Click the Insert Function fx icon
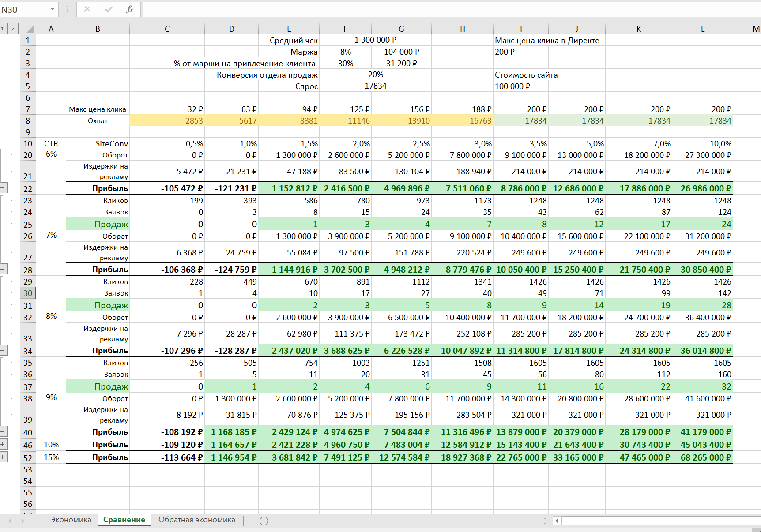The height and width of the screenshot is (532, 761). click(x=129, y=9)
